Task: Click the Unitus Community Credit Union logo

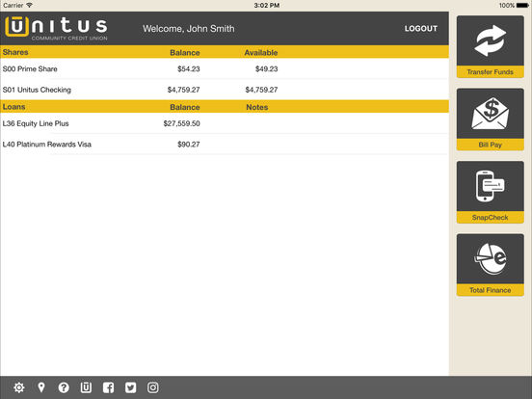Action: pos(56,29)
